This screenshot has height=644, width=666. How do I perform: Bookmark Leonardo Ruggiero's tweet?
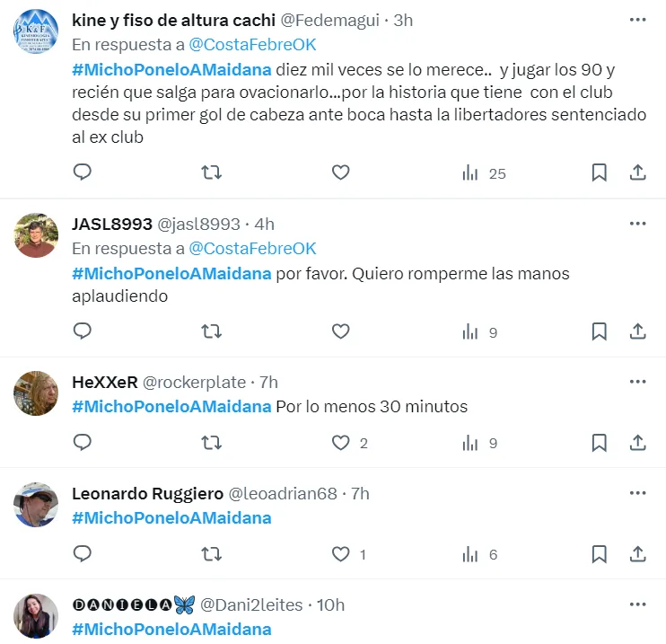[599, 554]
